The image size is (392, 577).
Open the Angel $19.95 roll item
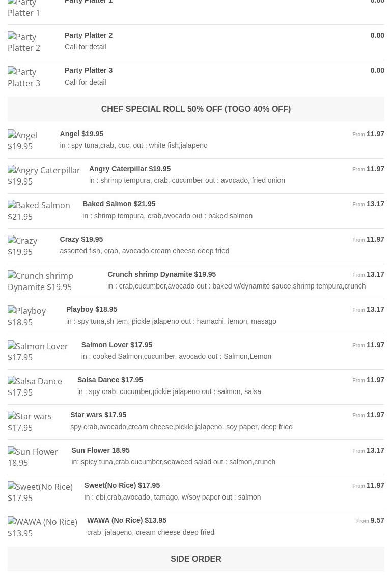pyautogui.click(x=81, y=134)
